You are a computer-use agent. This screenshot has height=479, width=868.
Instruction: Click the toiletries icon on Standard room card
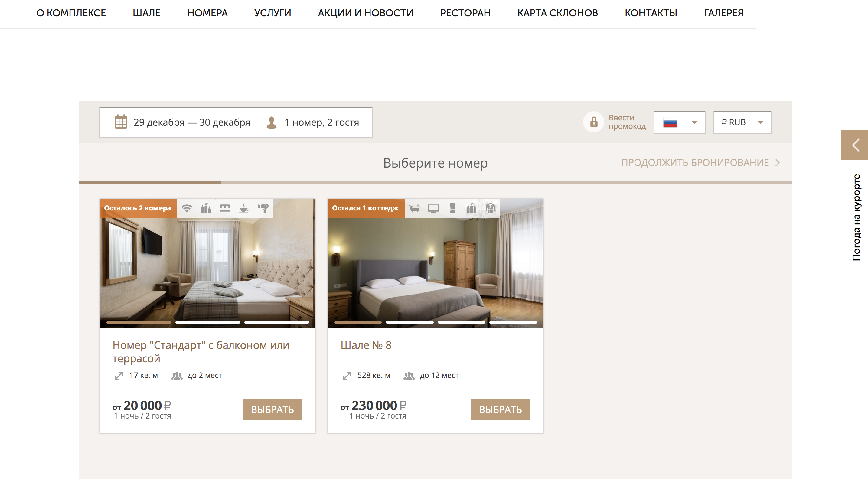click(x=206, y=208)
